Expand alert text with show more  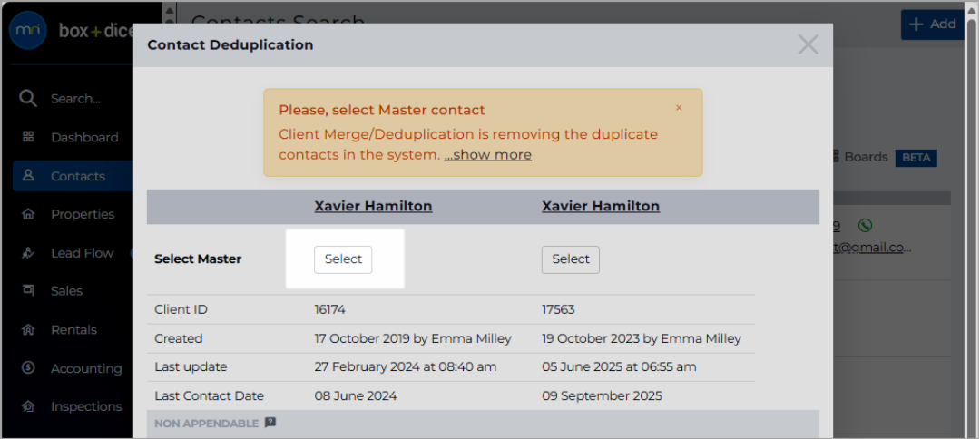(487, 155)
